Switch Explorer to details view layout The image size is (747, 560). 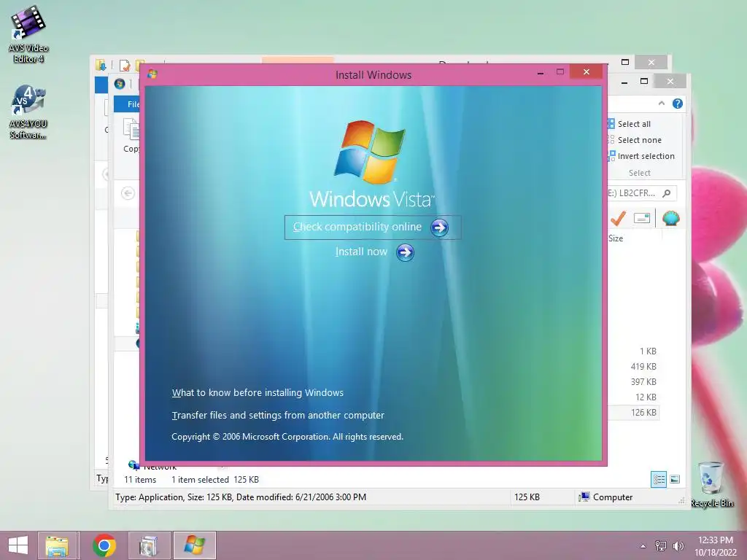click(x=659, y=480)
